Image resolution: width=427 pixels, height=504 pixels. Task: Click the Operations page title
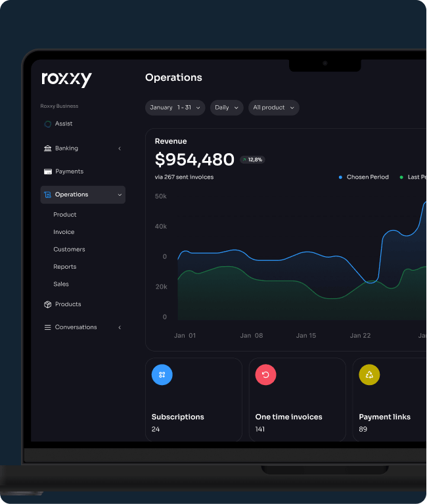[x=173, y=78]
